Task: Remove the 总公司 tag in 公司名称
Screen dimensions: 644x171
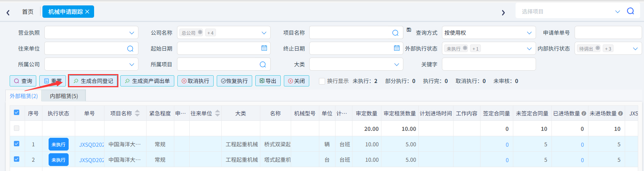Action: pyautogui.click(x=200, y=32)
